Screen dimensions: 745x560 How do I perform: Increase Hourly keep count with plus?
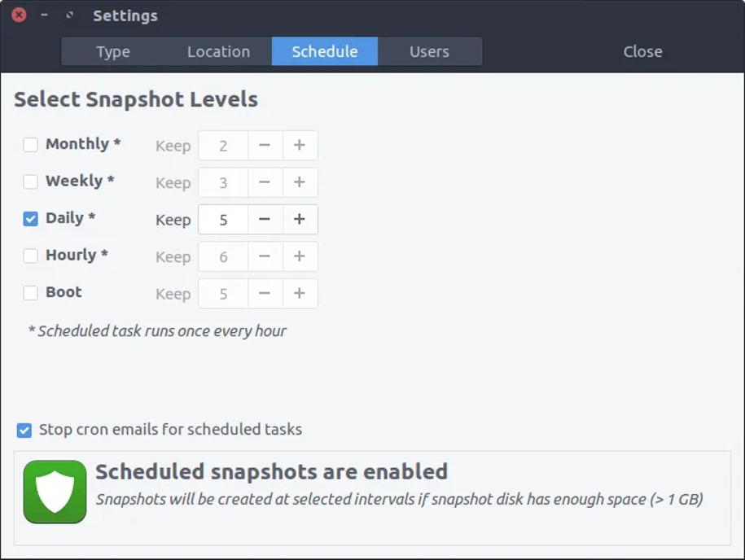point(300,256)
